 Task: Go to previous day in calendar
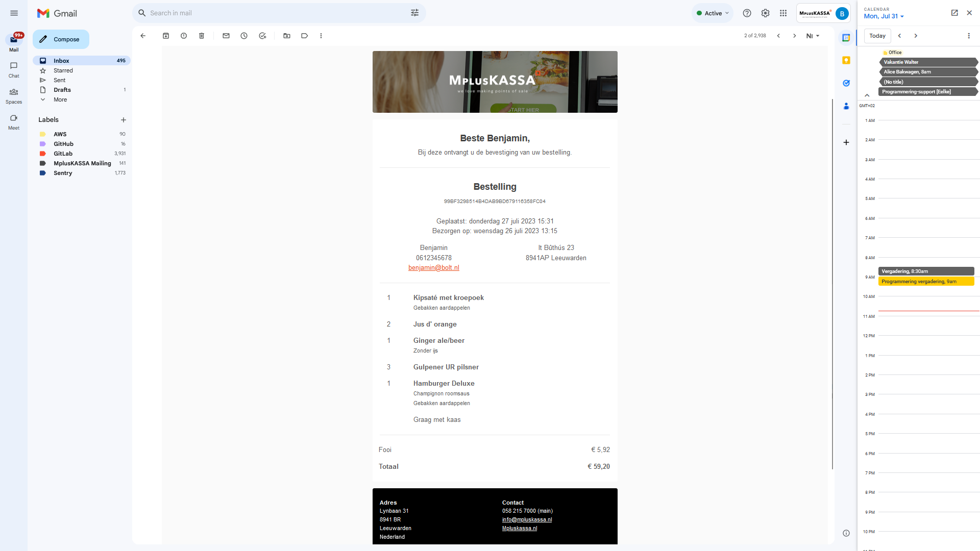pos(899,36)
